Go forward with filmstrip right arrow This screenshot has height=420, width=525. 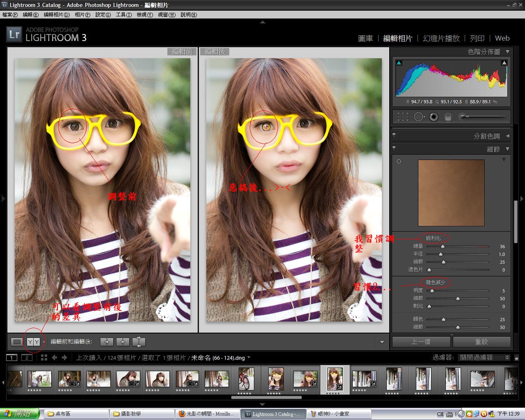[64, 358]
